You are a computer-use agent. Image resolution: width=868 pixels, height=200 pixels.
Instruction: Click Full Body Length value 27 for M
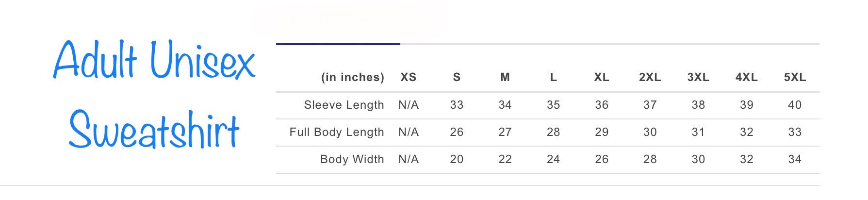pos(505,132)
